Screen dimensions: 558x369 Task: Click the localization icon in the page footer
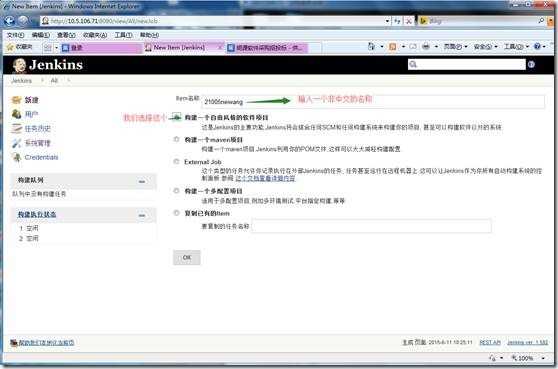(14, 343)
